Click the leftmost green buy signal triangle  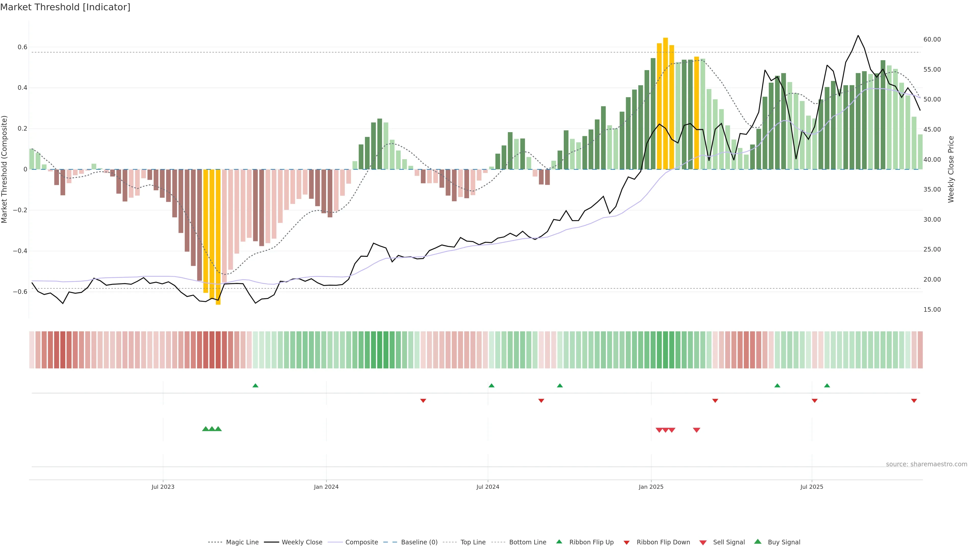(205, 429)
